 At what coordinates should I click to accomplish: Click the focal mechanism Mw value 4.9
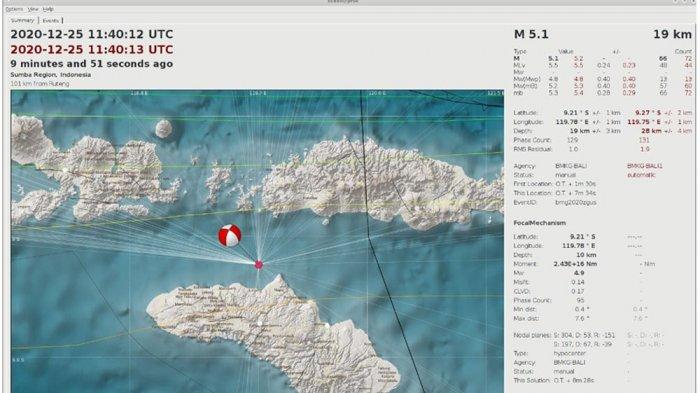(579, 273)
